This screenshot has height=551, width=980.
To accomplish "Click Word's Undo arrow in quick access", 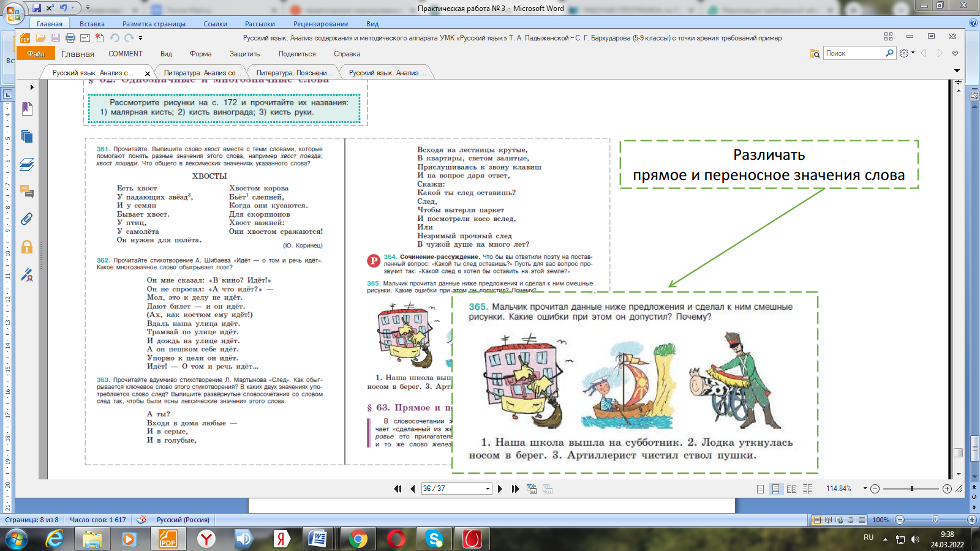I will pyautogui.click(x=63, y=8).
